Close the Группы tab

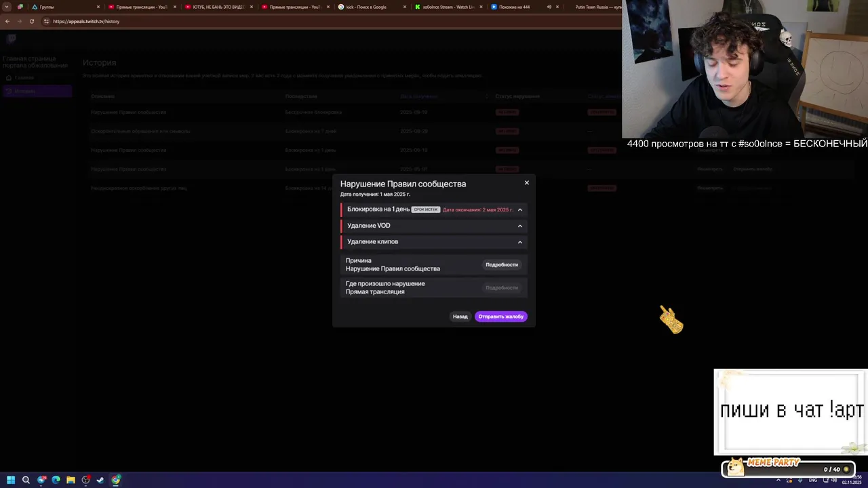98,7
